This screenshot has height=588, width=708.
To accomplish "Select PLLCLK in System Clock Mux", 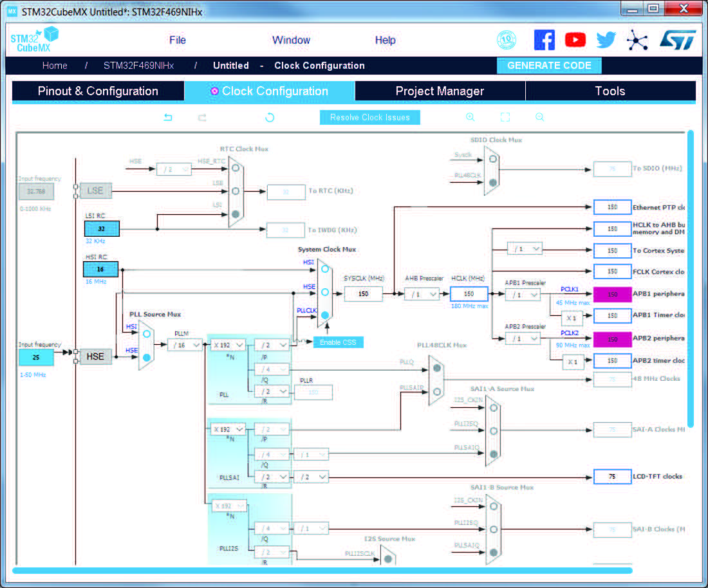I will click(x=325, y=315).
